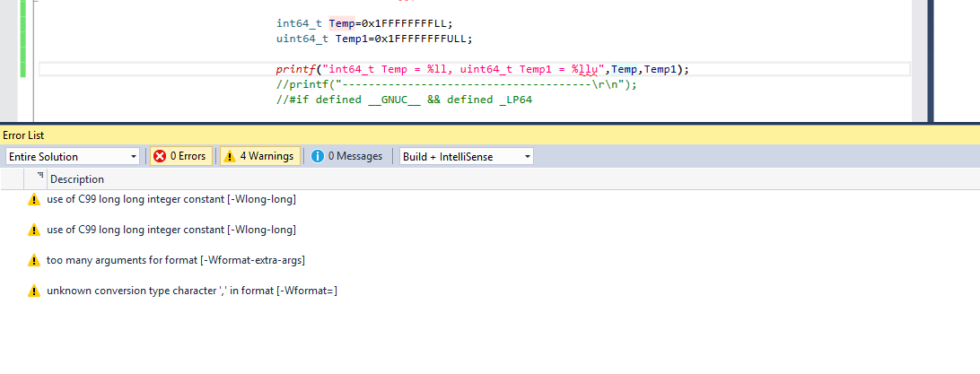Toggle the 0 Errors filter
Viewport: 980px width, 374px height.
tap(179, 156)
